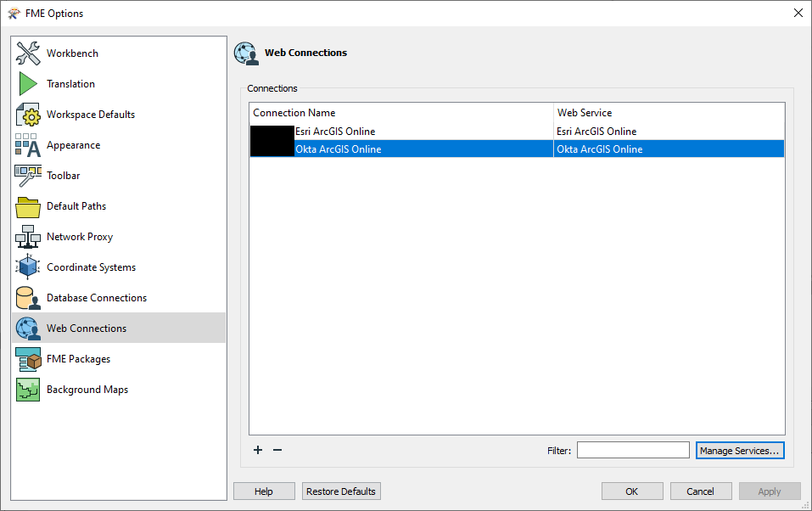
Task: Select the Default Paths folder icon
Action: pyautogui.click(x=28, y=207)
